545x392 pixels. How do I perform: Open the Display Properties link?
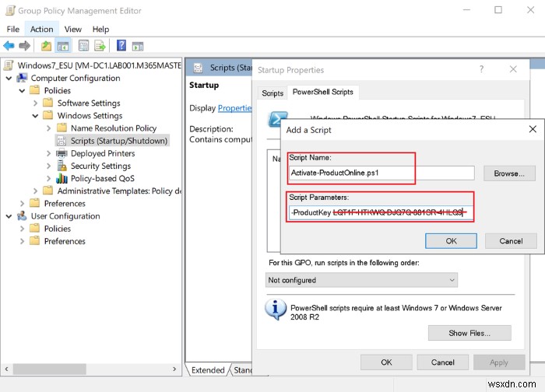point(234,108)
